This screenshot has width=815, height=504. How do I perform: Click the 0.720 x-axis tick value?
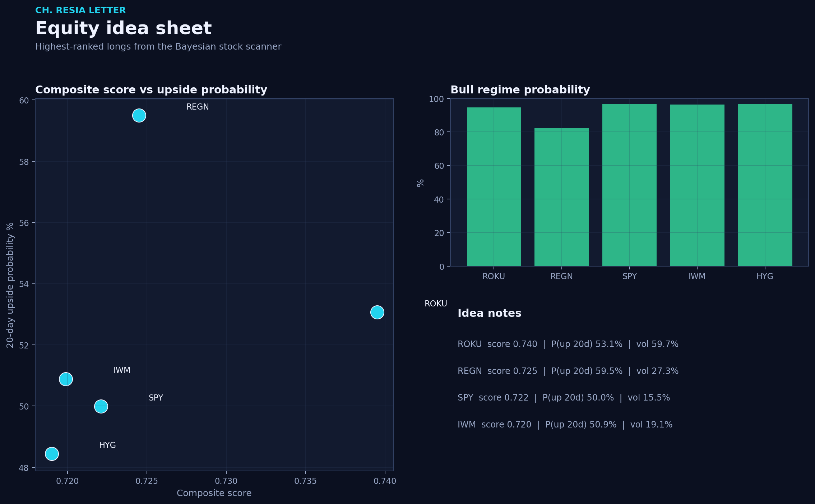tap(67, 481)
